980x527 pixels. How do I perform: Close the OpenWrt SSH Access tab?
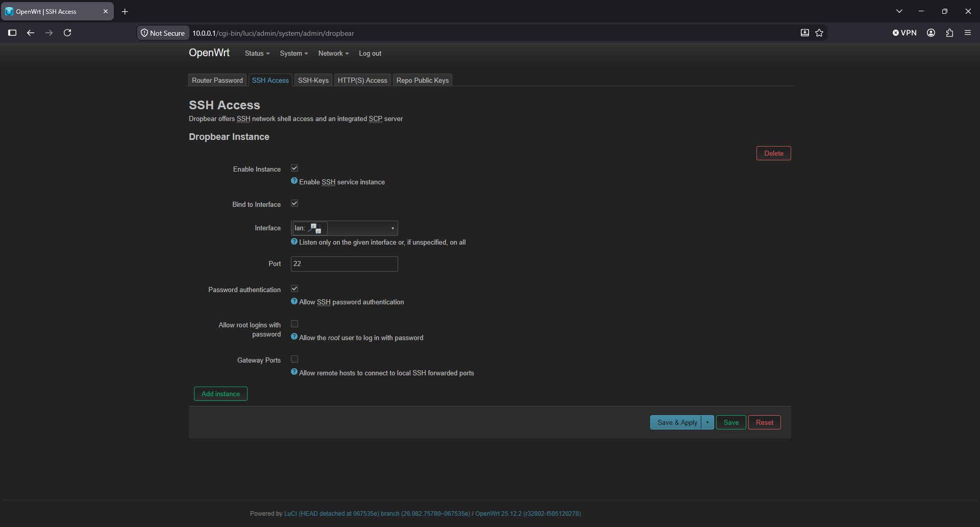click(106, 11)
